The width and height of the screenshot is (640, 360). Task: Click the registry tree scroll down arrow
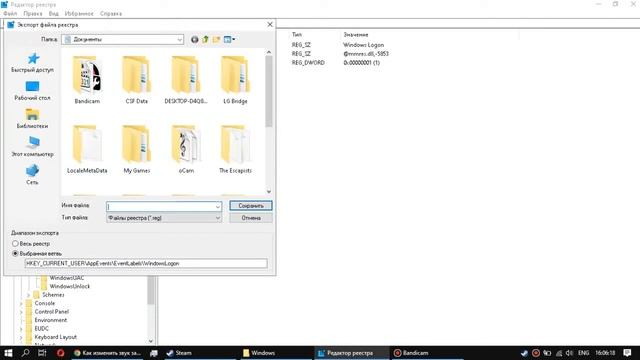[x=151, y=341]
